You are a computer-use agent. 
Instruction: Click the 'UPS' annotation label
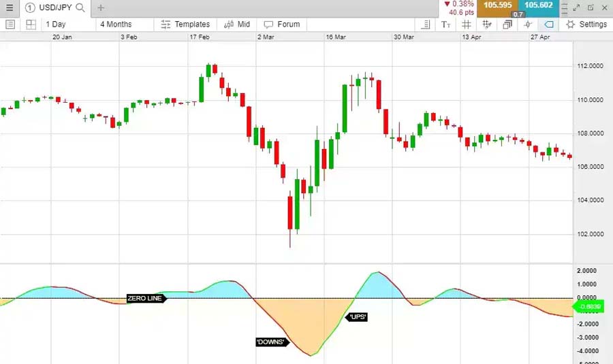[356, 317]
